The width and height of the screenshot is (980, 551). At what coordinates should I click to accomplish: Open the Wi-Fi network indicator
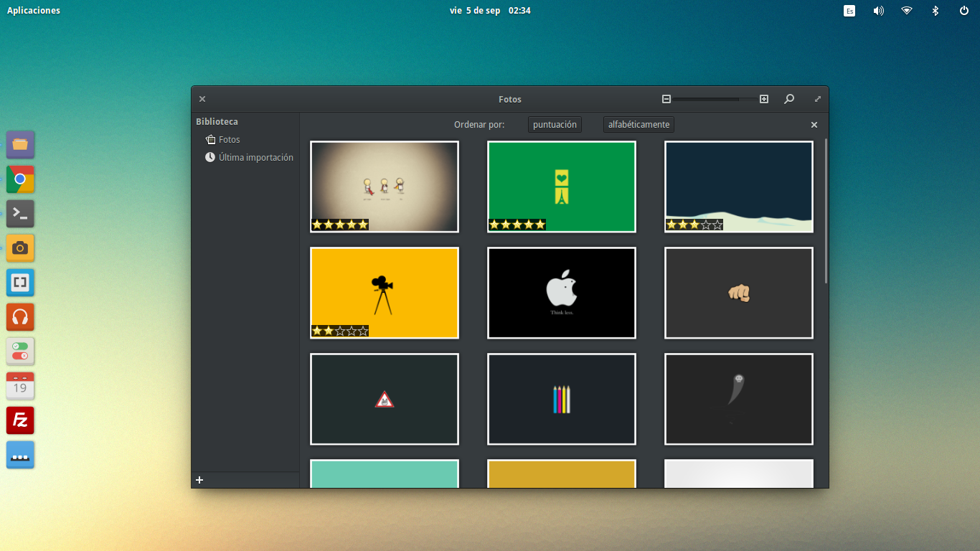tap(907, 11)
